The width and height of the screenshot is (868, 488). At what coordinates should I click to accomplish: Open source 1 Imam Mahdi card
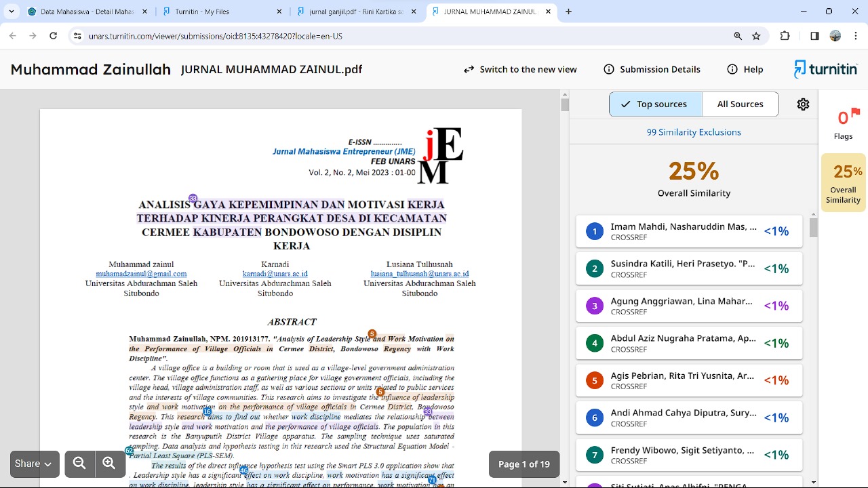[x=689, y=231]
